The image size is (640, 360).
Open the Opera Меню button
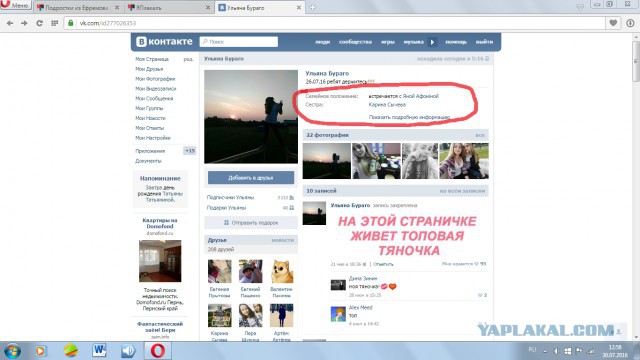point(16,5)
